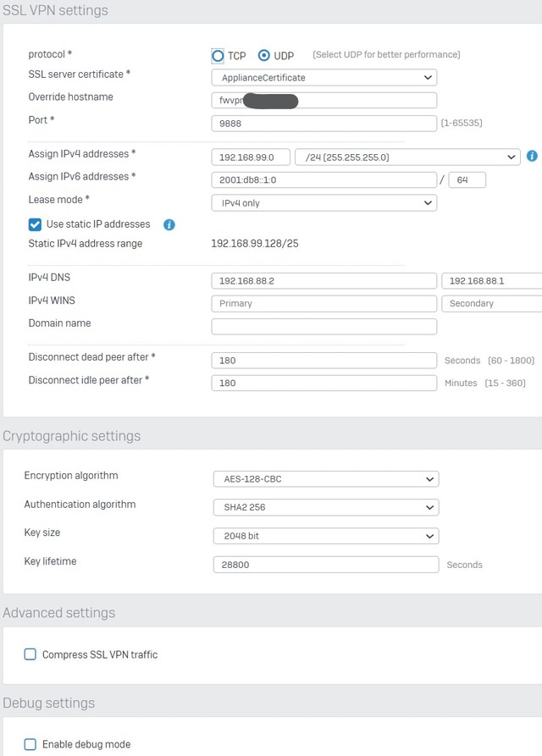Screen dimensions: 542x756
Task: Click the Debug settings heading
Action: pos(49,703)
